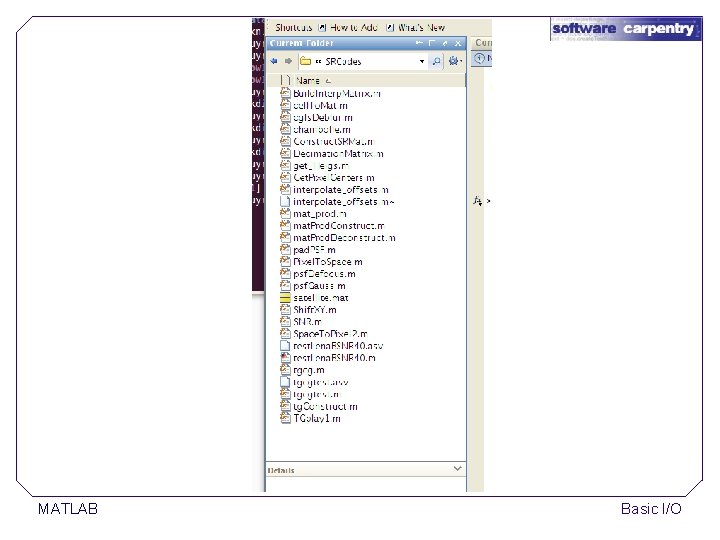The image size is (720, 540).
Task: Select file SpaceToPixel2.m
Action: (330, 334)
